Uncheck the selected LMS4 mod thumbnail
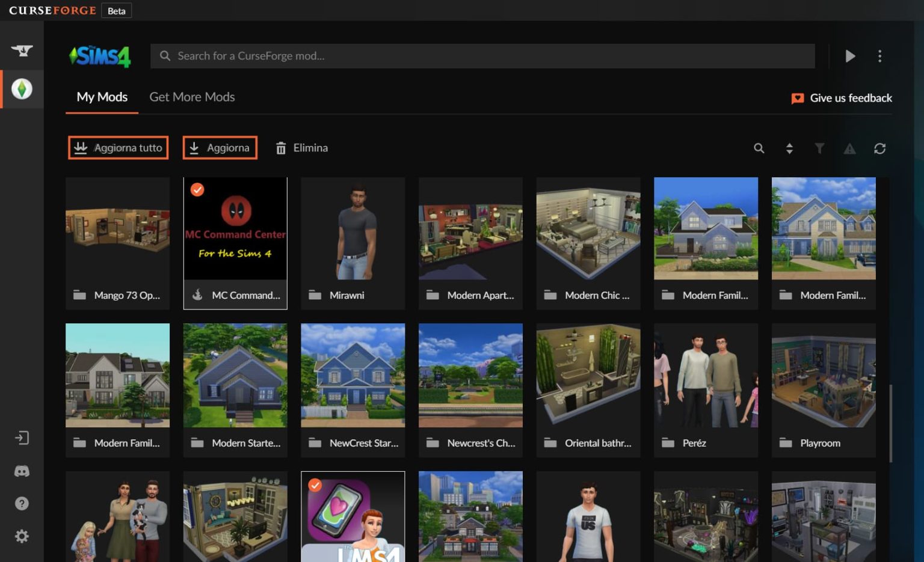This screenshot has height=562, width=924. coord(315,485)
